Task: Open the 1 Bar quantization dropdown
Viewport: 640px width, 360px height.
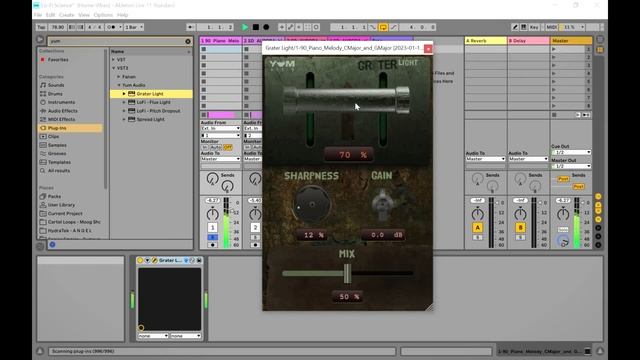Action: (x=134, y=27)
